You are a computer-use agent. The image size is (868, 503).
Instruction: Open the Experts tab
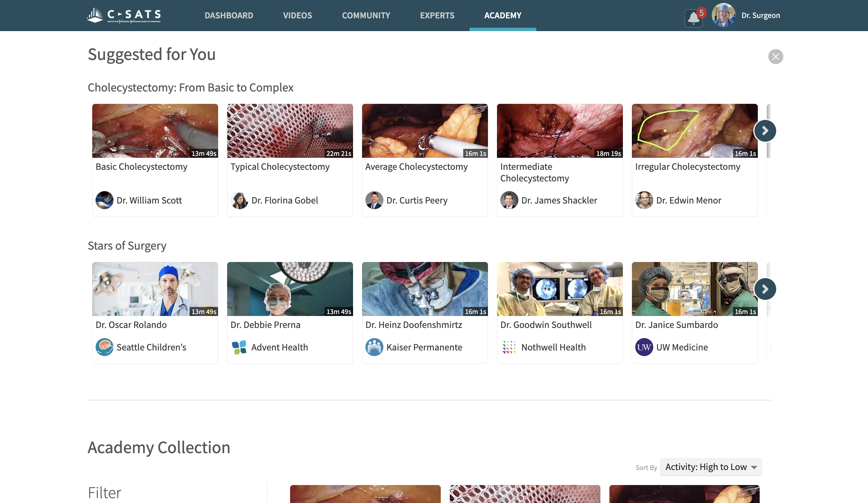437,15
